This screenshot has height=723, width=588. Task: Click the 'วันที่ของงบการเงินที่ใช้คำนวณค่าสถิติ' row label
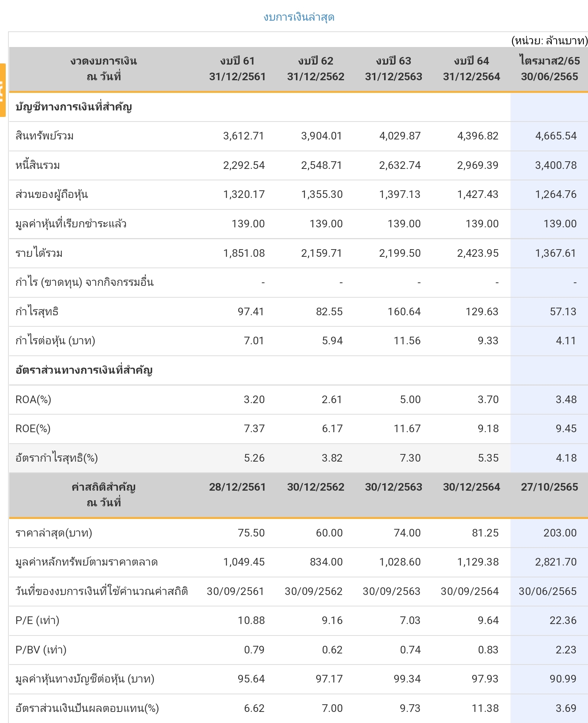(x=102, y=592)
